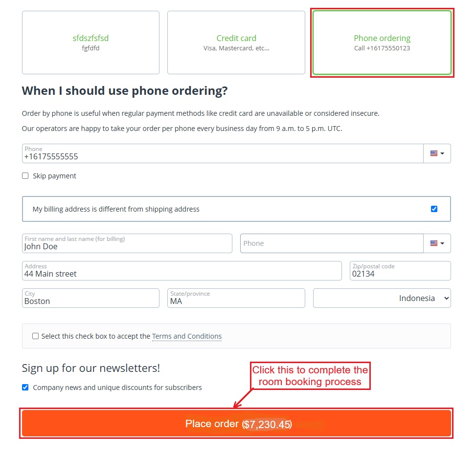Expand country code arrow for billing Phone
The height and width of the screenshot is (454, 476).
click(442, 243)
